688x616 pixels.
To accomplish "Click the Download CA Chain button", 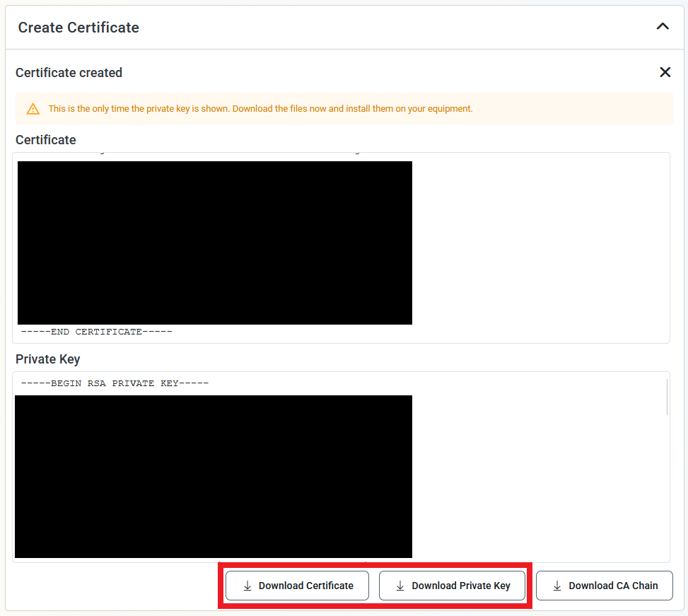I will pos(604,586).
